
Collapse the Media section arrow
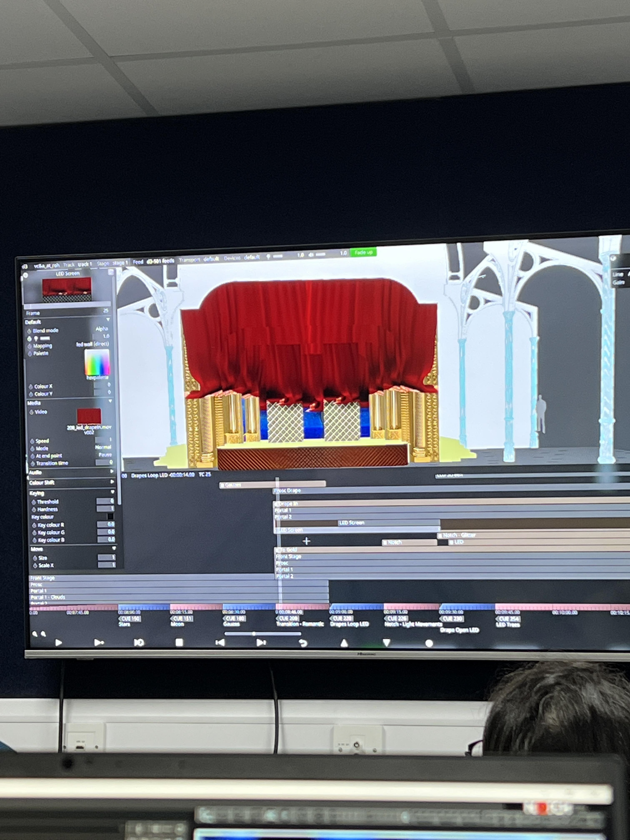coord(110,401)
